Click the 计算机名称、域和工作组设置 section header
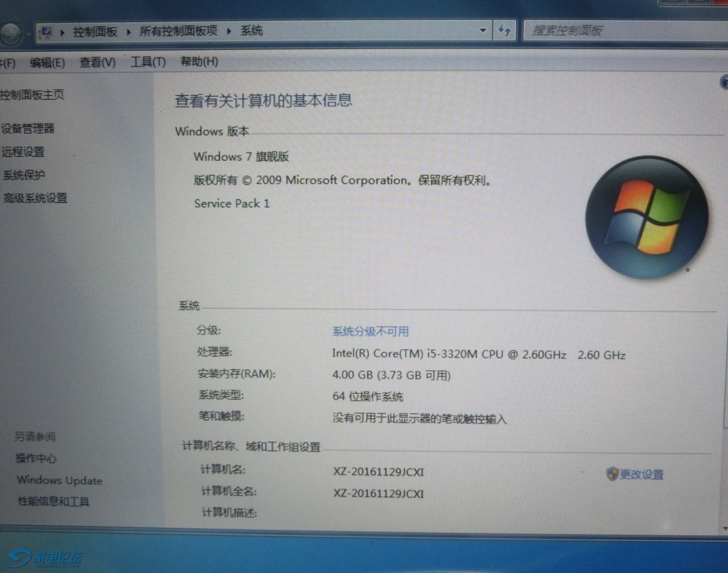The image size is (728, 573). (x=251, y=446)
